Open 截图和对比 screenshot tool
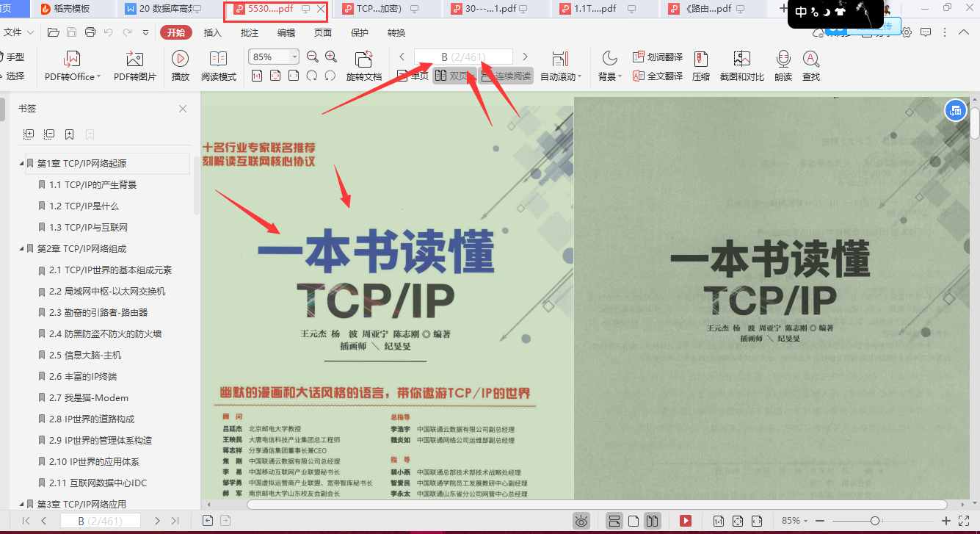The width and height of the screenshot is (980, 534). (x=742, y=65)
